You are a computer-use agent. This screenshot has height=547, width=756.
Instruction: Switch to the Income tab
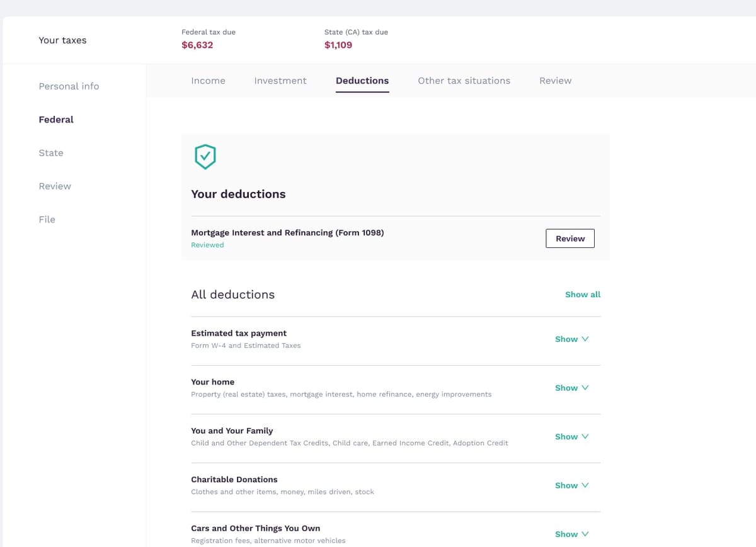pos(208,81)
